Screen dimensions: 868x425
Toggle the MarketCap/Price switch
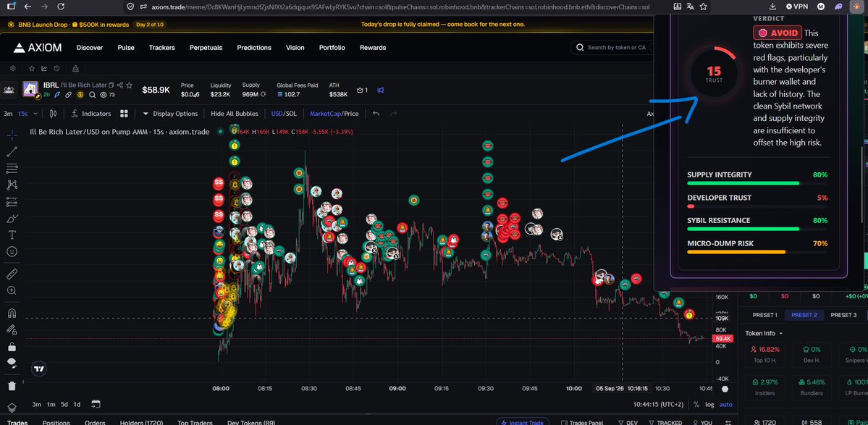tap(334, 114)
